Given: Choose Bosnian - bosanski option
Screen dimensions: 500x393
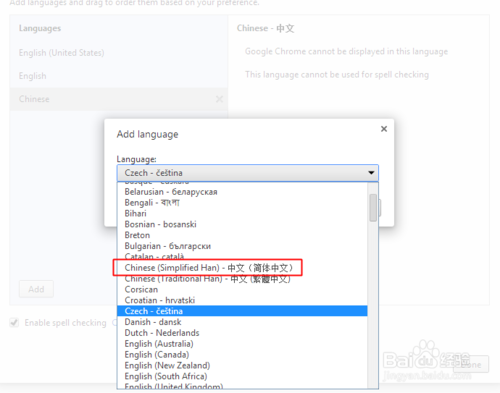Looking at the screenshot, I should [x=242, y=224].
